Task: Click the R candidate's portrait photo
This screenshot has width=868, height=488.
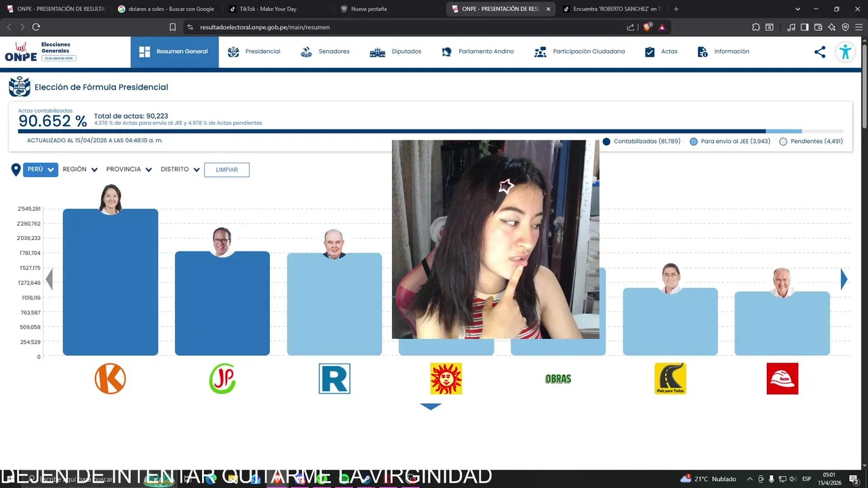Action: tap(334, 244)
